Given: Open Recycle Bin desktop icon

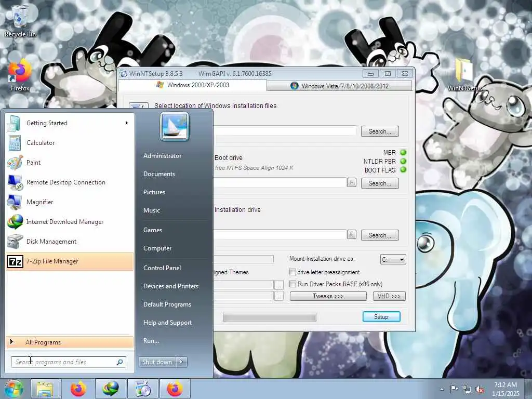Looking at the screenshot, I should tap(20, 21).
